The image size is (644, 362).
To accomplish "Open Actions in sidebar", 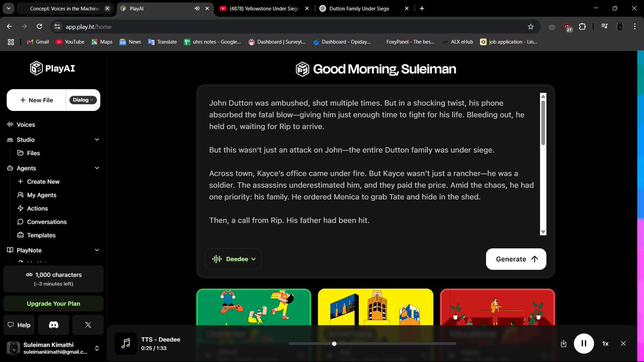I will tap(33, 209).
